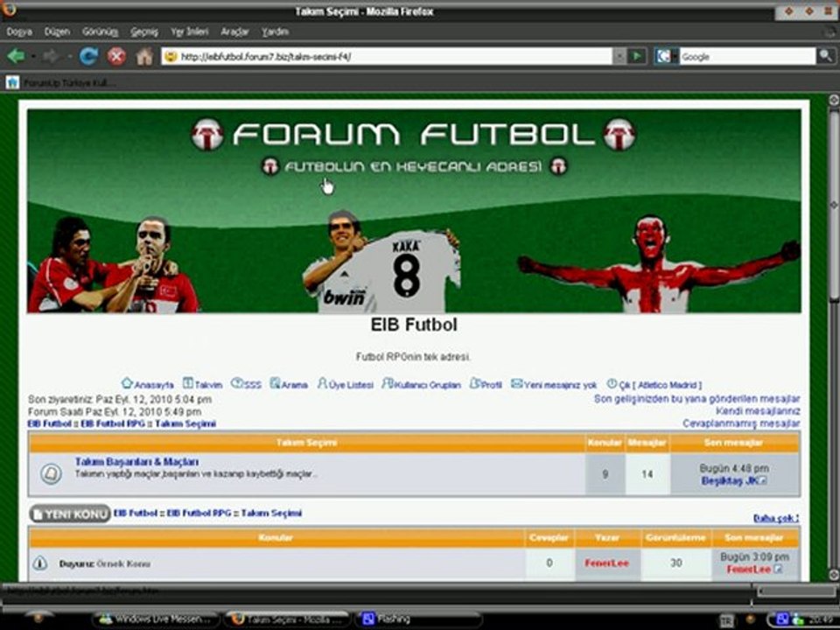Open the Takvim calendar link
Screen dimensions: 840x630
click(202, 384)
